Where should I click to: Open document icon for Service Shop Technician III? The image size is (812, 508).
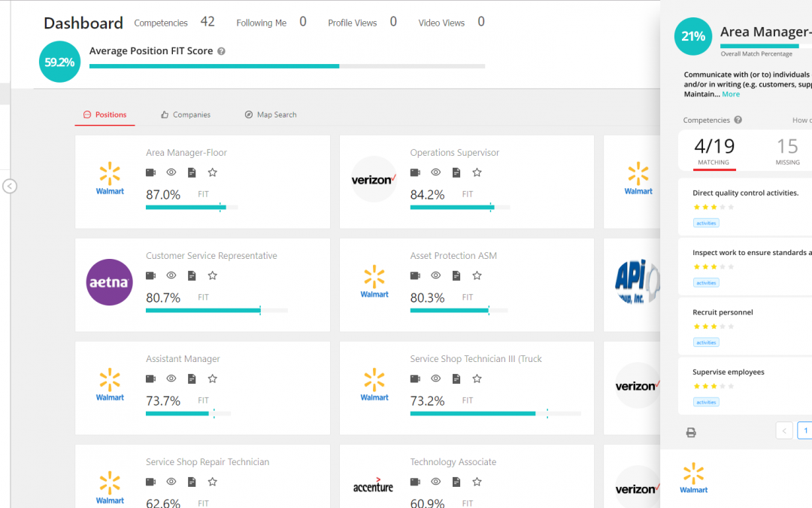[456, 379]
